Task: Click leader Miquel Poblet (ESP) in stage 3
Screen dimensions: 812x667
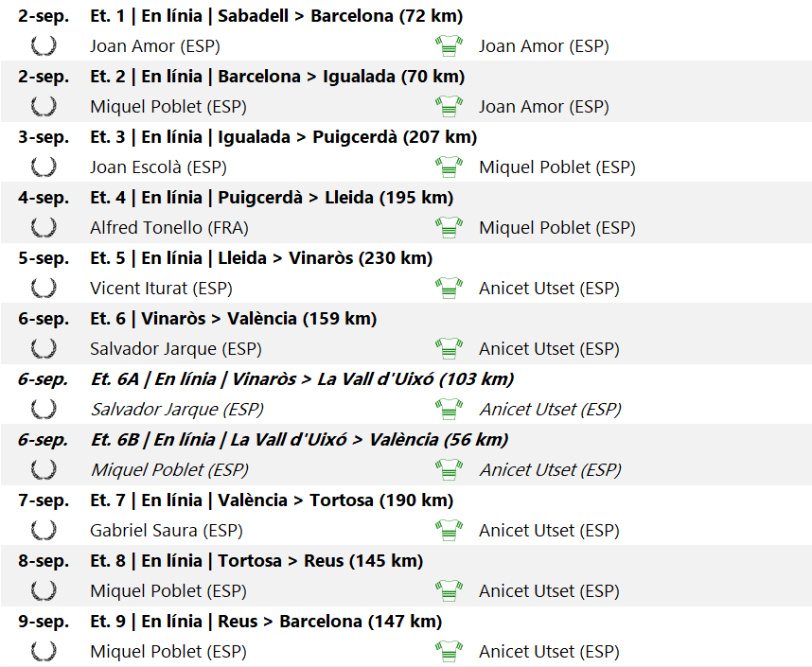Action: pyautogui.click(x=556, y=167)
